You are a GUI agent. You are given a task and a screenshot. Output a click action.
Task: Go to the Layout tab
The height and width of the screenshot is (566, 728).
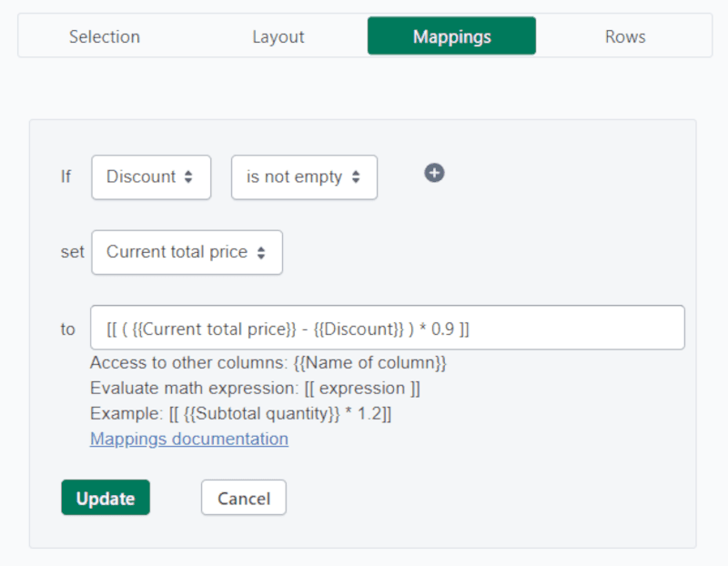tap(278, 37)
